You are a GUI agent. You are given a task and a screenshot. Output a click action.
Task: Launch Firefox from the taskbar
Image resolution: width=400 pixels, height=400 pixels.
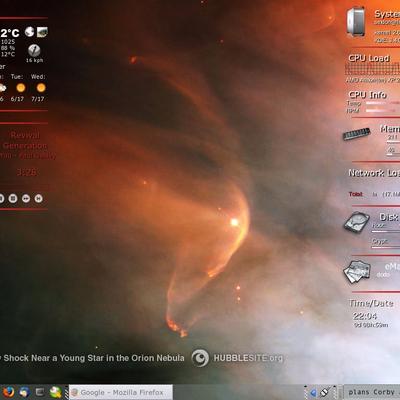[8, 392]
